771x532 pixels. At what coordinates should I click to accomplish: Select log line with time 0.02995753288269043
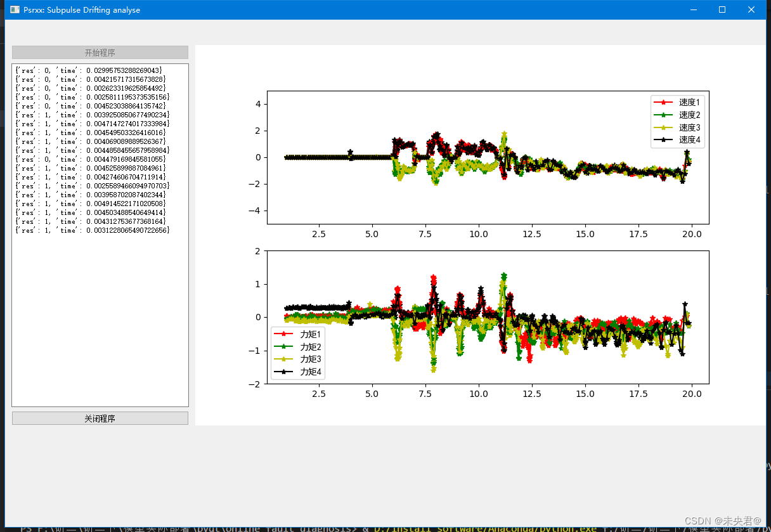pyautogui.click(x=88, y=70)
